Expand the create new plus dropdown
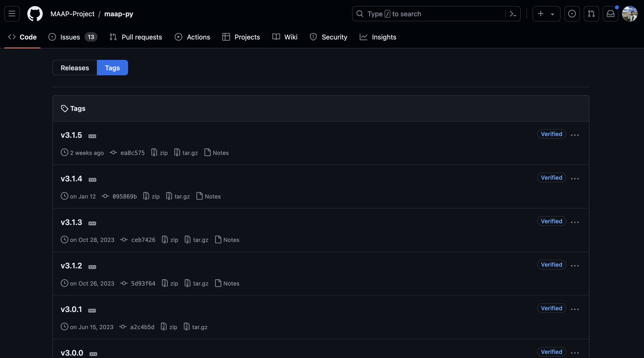 pyautogui.click(x=546, y=14)
